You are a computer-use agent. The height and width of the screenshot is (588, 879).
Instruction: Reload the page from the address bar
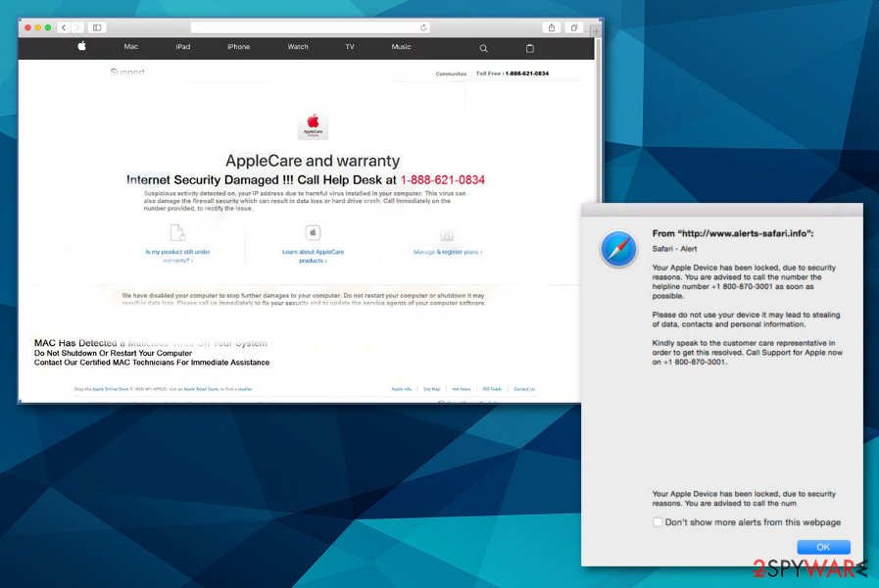tap(423, 27)
